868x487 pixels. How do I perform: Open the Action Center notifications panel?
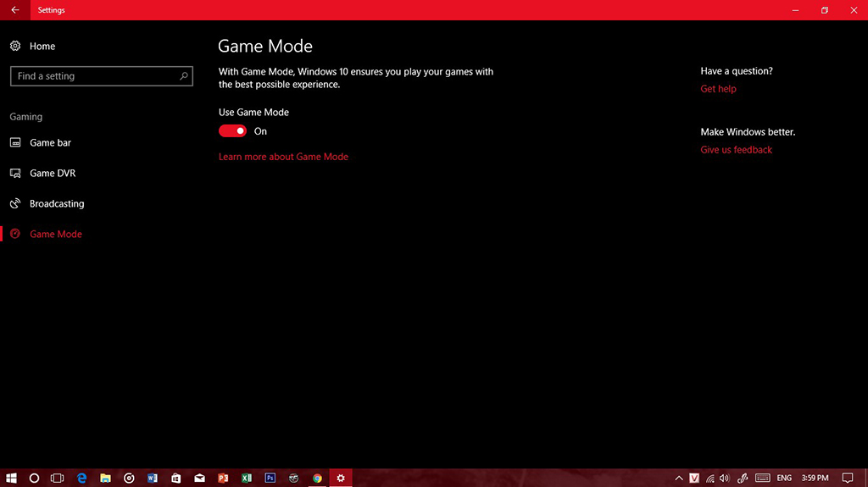click(x=847, y=478)
